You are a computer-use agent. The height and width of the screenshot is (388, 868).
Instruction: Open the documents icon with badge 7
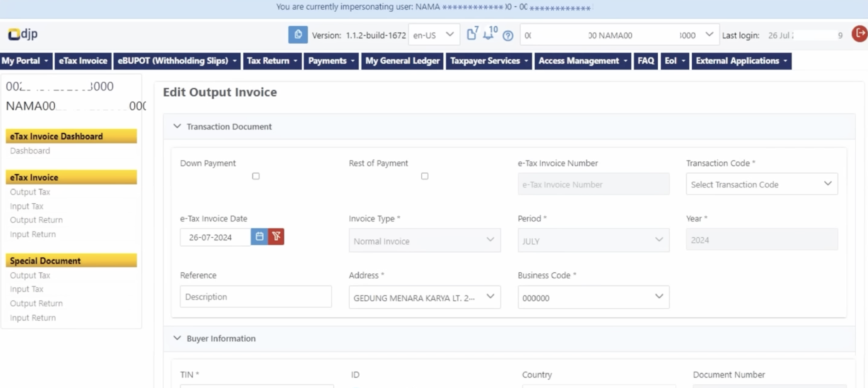pyautogui.click(x=472, y=34)
